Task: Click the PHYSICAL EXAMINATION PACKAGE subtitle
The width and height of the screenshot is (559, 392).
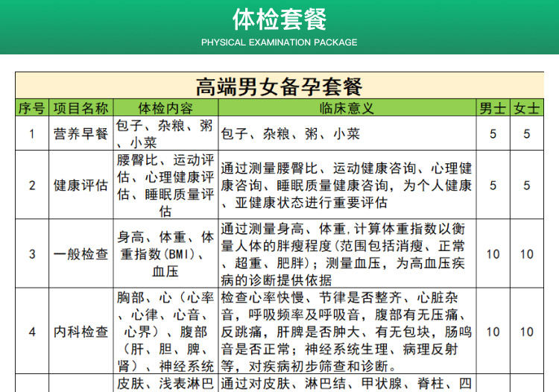Action: tap(279, 42)
